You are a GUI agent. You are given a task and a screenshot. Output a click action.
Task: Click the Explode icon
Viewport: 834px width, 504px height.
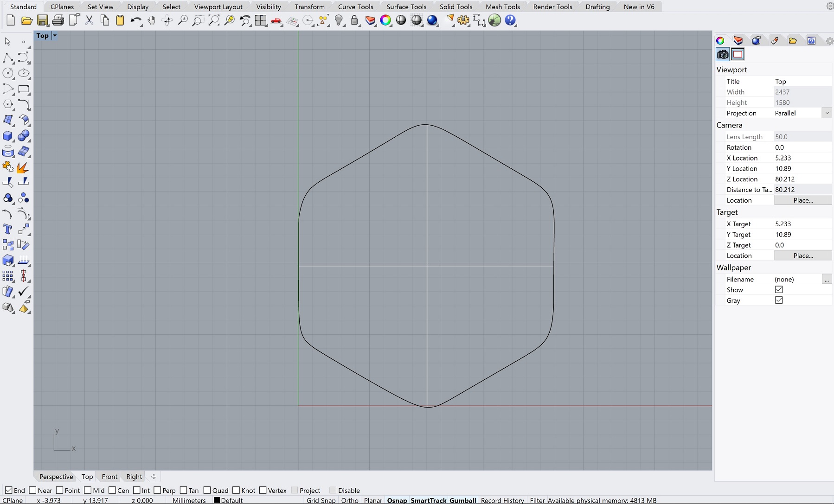24,167
